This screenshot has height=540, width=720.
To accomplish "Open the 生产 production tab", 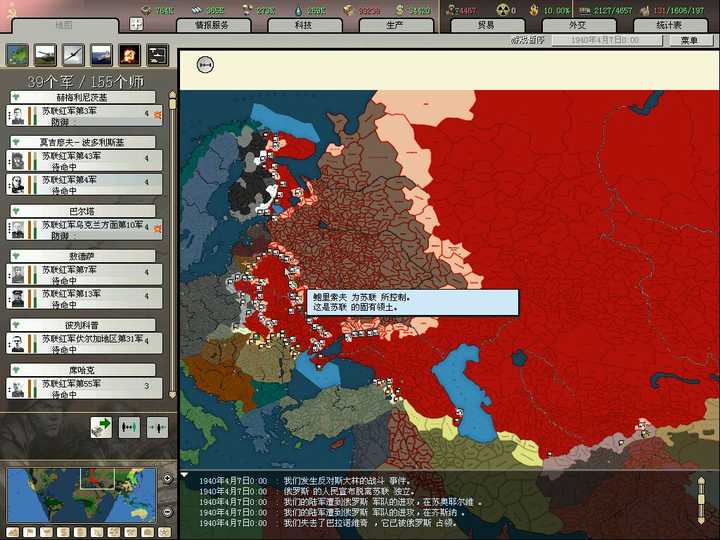I will coord(395,25).
